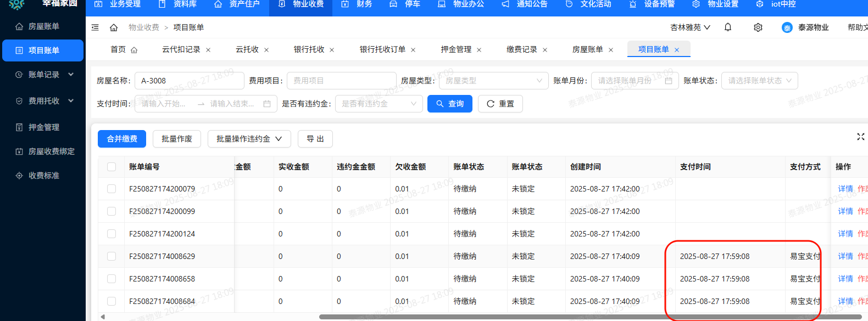Close the 银行托收 tab
Viewport: 868px width, 321px height.
point(332,50)
